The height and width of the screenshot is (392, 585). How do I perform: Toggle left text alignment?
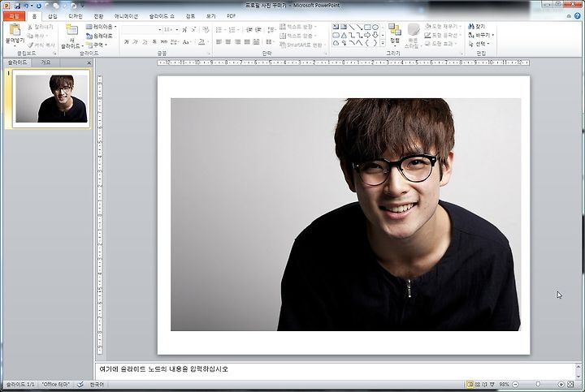tap(219, 42)
